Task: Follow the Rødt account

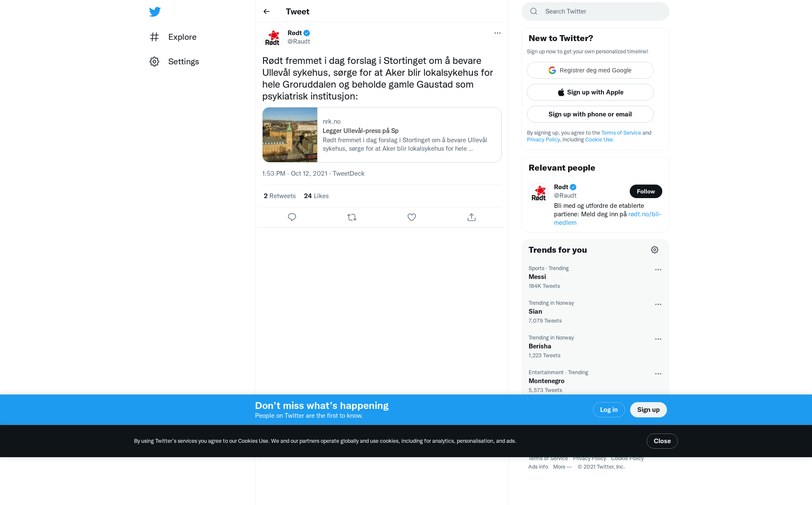Action: (x=646, y=191)
